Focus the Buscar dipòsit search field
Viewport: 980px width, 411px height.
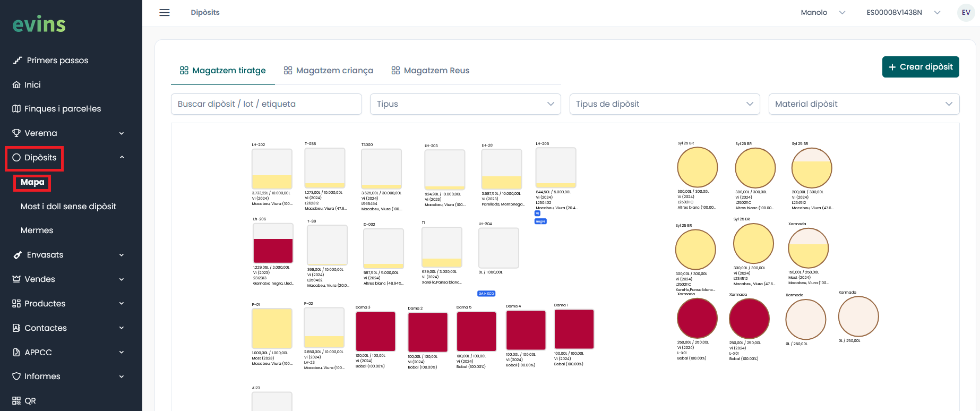pyautogui.click(x=267, y=104)
